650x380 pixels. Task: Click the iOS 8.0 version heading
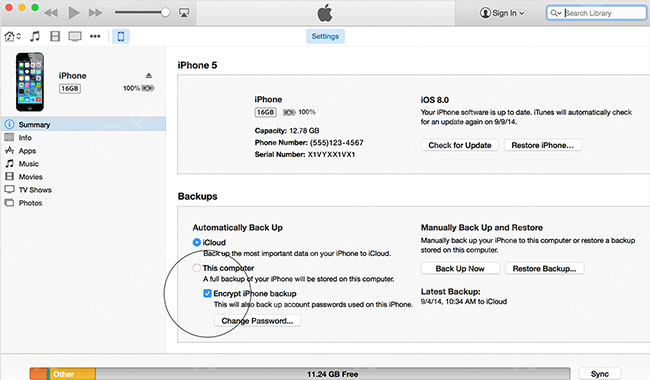pyautogui.click(x=434, y=100)
